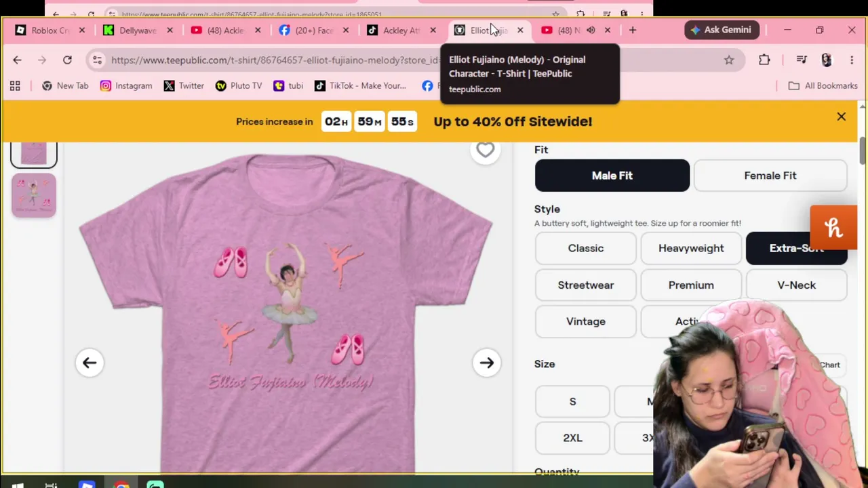Open the Windows Start menu
The image size is (868, 488).
(18, 485)
